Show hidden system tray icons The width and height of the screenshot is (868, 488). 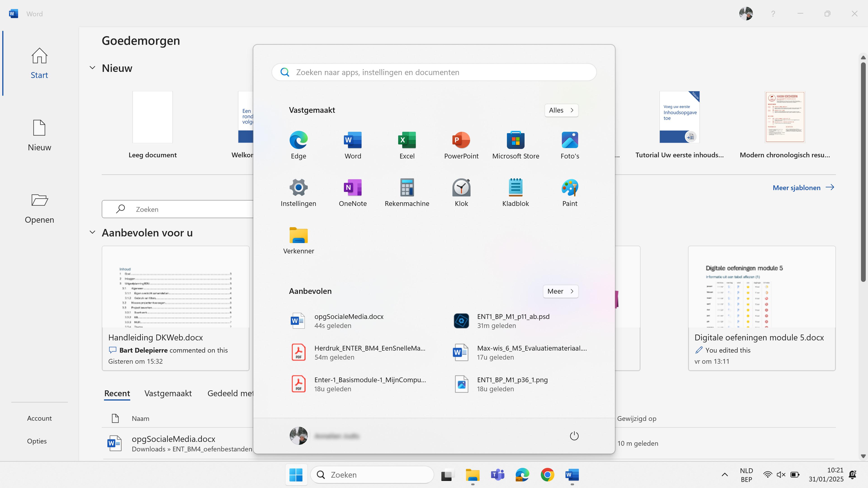(724, 474)
